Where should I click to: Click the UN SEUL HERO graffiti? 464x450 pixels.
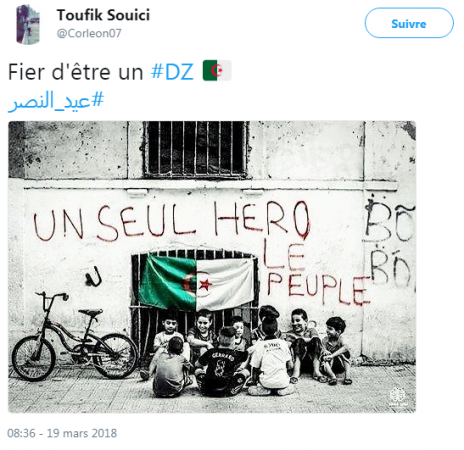172,221
